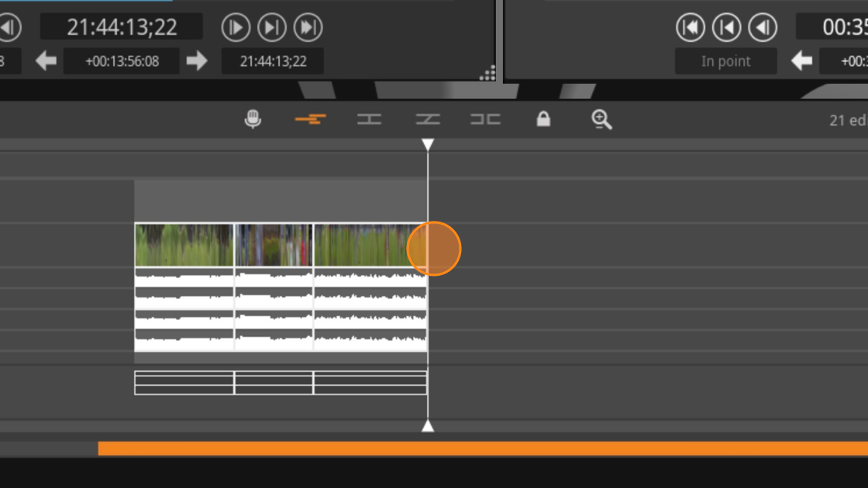Image resolution: width=868 pixels, height=488 pixels.
Task: Select the third trim mode icon
Action: [x=369, y=119]
